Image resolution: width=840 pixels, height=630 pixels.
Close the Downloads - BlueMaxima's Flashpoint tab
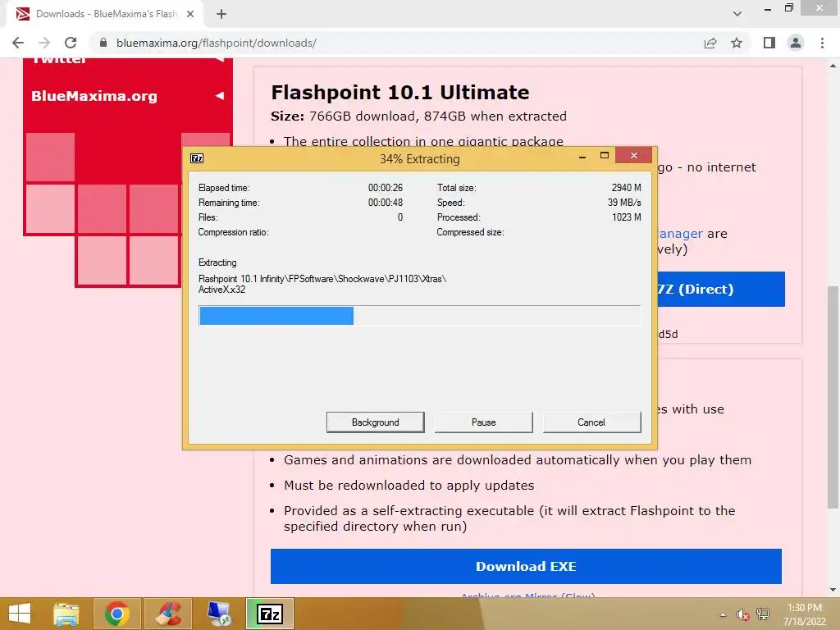coord(190,14)
